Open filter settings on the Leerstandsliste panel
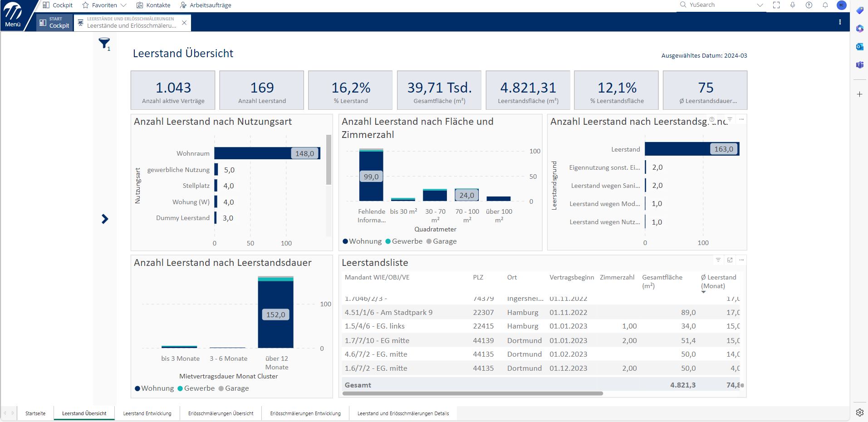The image size is (868, 422). click(718, 260)
